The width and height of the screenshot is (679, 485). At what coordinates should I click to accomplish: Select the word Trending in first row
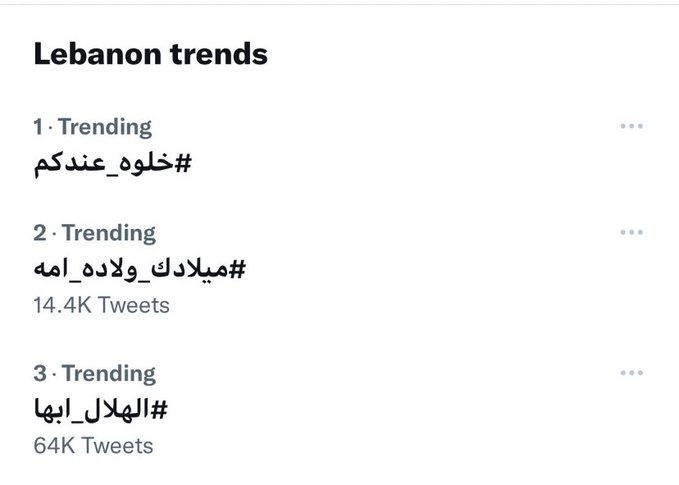pos(105,127)
